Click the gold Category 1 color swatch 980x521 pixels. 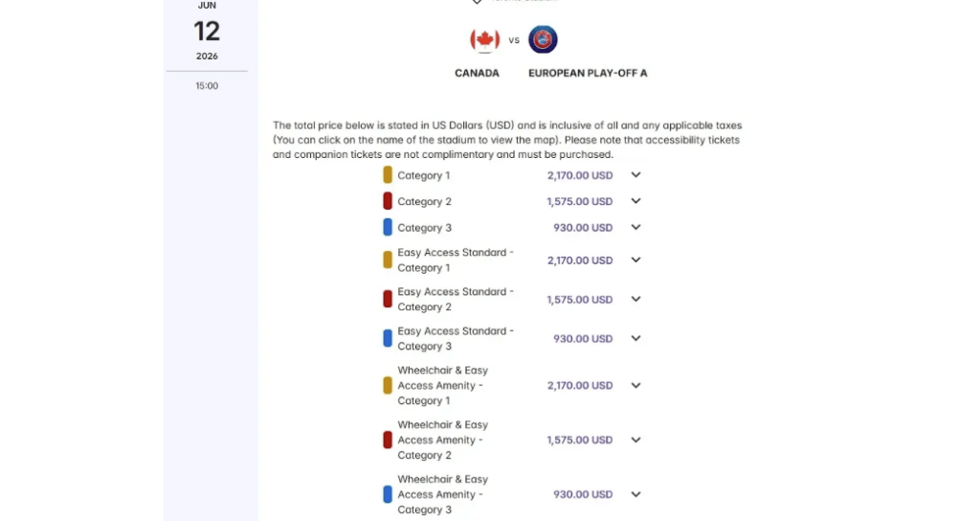tap(388, 175)
